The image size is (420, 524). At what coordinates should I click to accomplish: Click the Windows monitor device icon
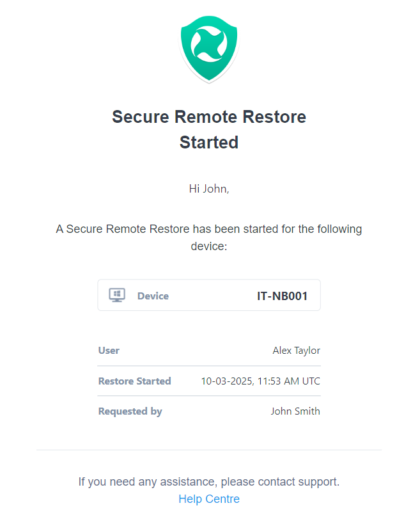pos(117,296)
